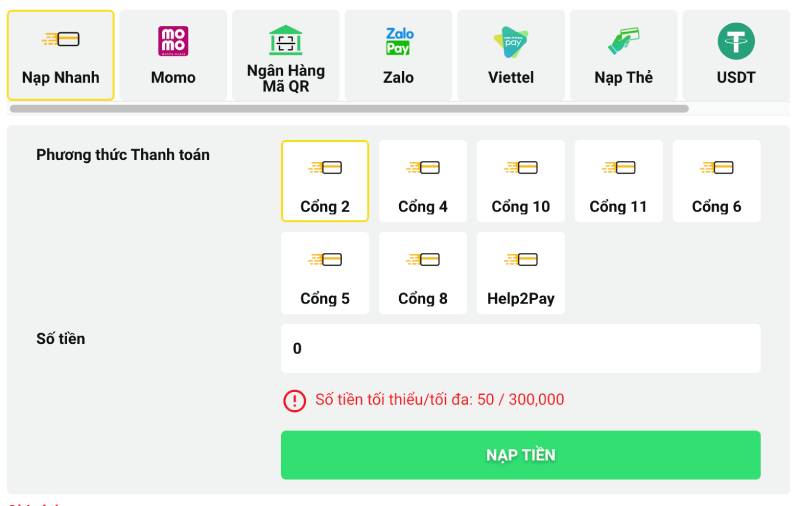Viewport: 800px width, 506px height.
Task: Click the horizontal scrollbar under payment tabs
Action: (x=349, y=108)
